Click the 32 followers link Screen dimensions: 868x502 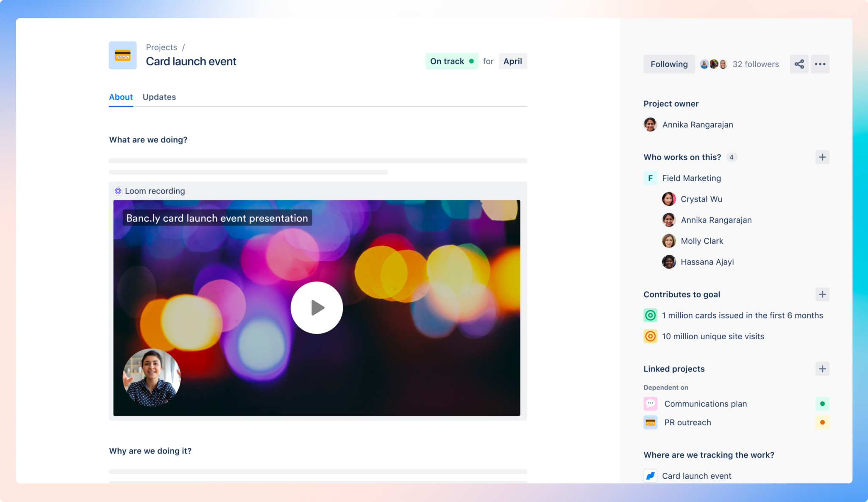point(755,64)
